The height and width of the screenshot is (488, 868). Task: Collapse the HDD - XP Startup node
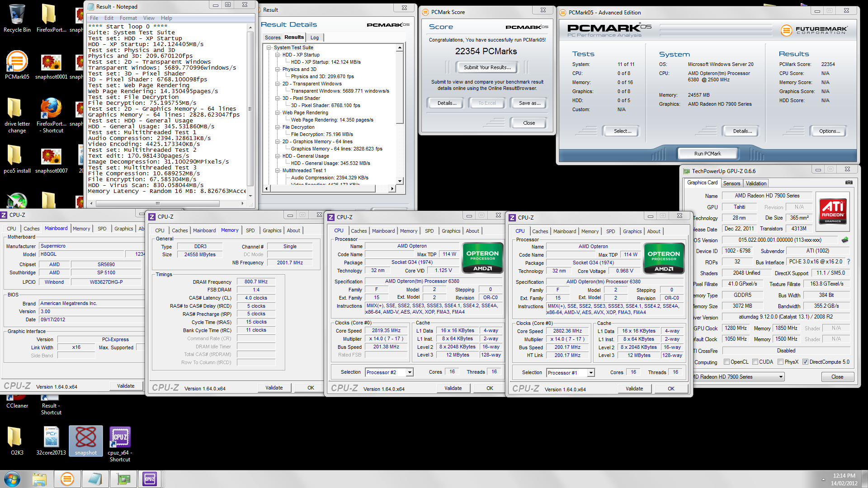pos(278,55)
